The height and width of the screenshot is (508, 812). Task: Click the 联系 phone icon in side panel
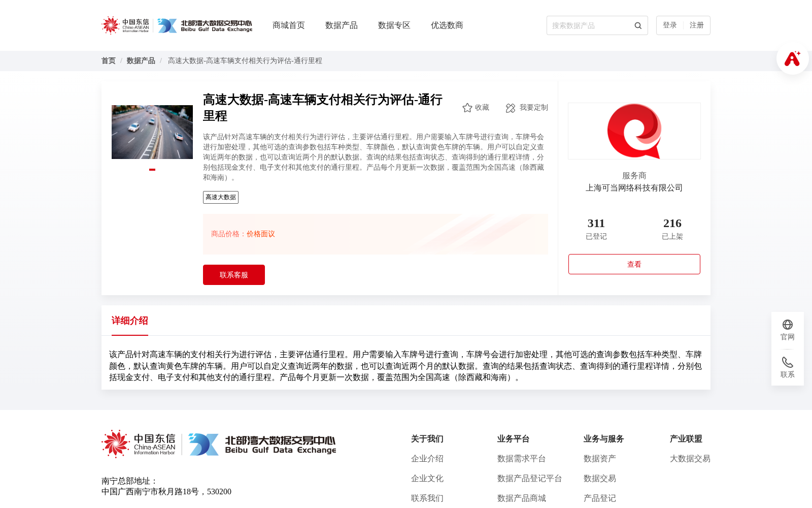point(788,362)
